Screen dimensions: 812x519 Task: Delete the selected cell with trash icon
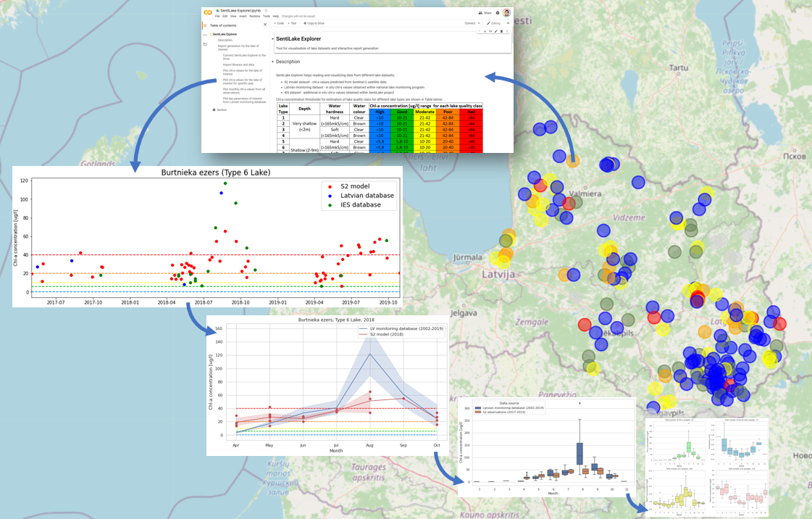pyautogui.click(x=501, y=32)
